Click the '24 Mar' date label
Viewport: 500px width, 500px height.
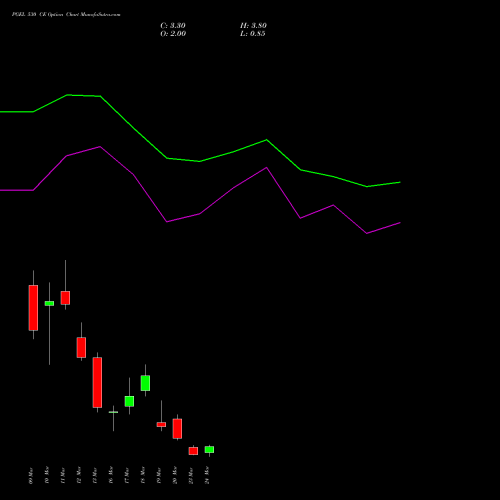tap(207, 475)
